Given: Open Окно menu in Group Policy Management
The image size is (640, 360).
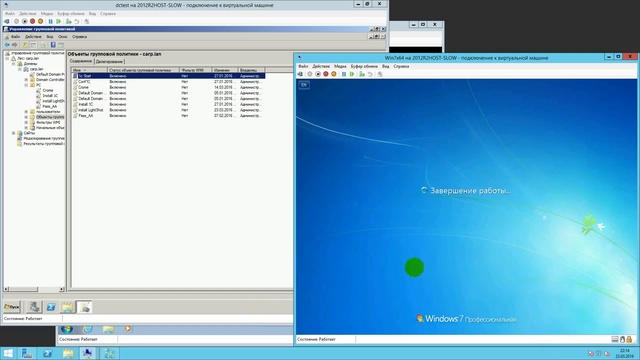Looking at the screenshot, I should (62, 37).
